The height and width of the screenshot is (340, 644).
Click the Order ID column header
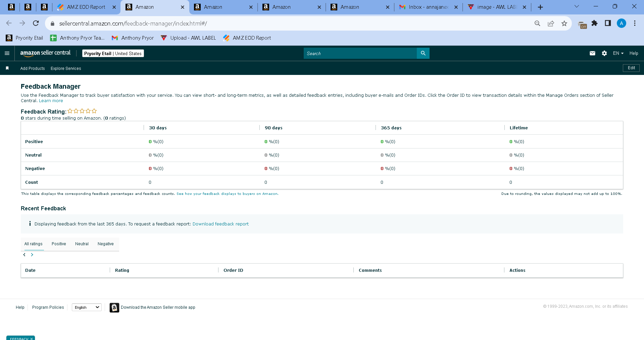point(233,270)
